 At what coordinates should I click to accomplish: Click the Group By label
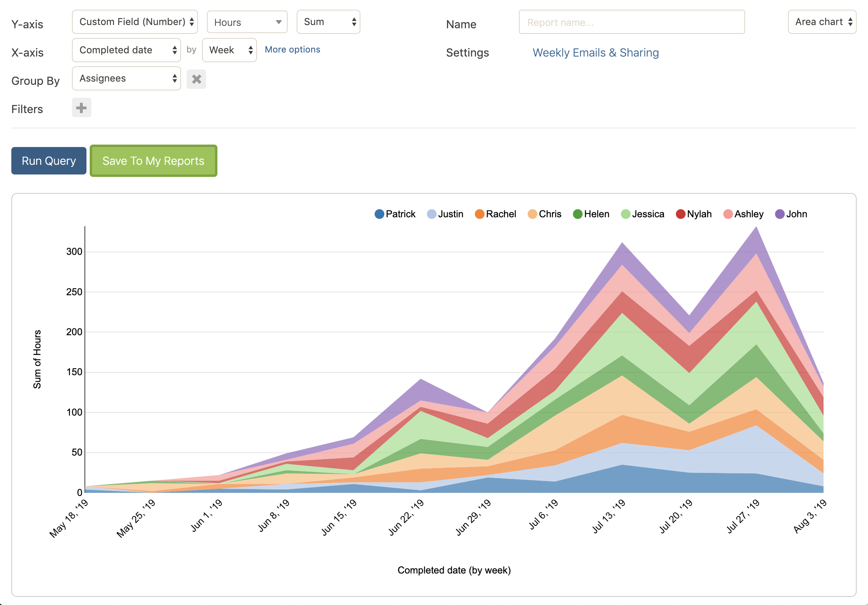tap(36, 81)
